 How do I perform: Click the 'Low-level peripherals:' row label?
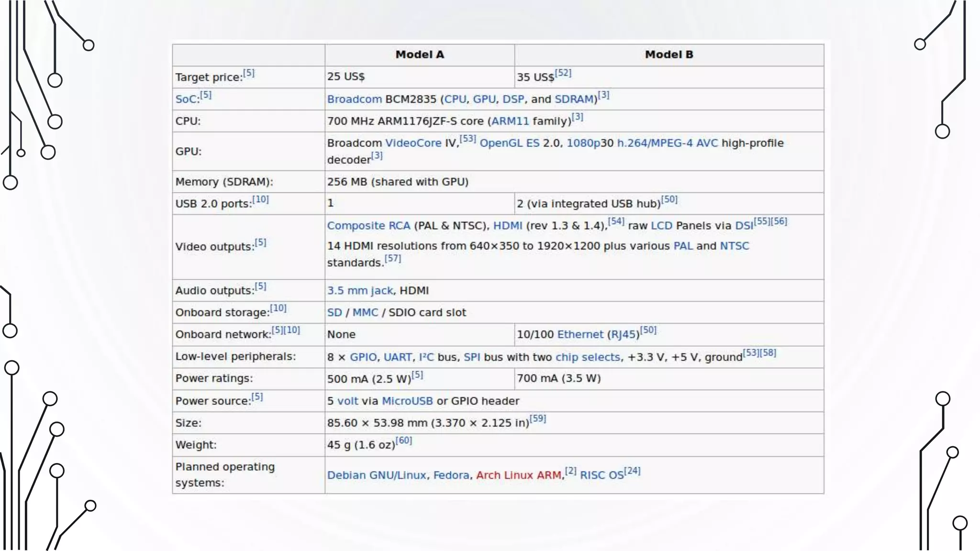(235, 356)
